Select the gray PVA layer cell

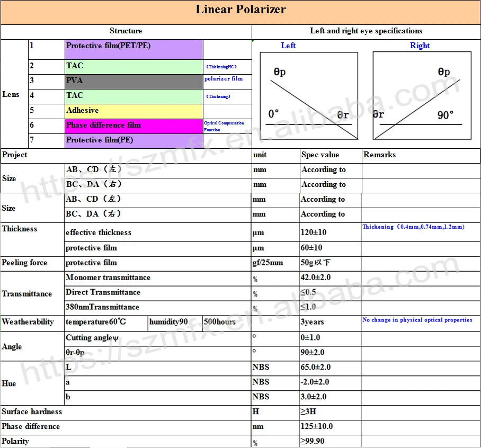(x=133, y=82)
